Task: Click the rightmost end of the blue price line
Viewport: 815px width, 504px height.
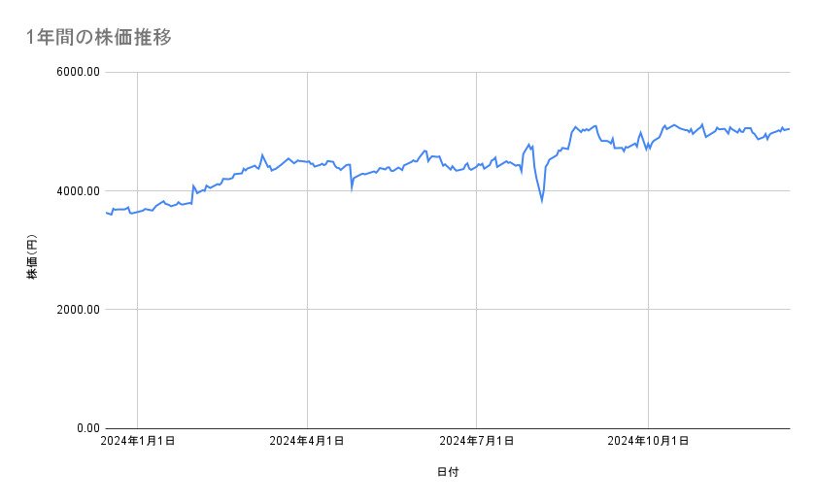Action: pyautogui.click(x=789, y=128)
